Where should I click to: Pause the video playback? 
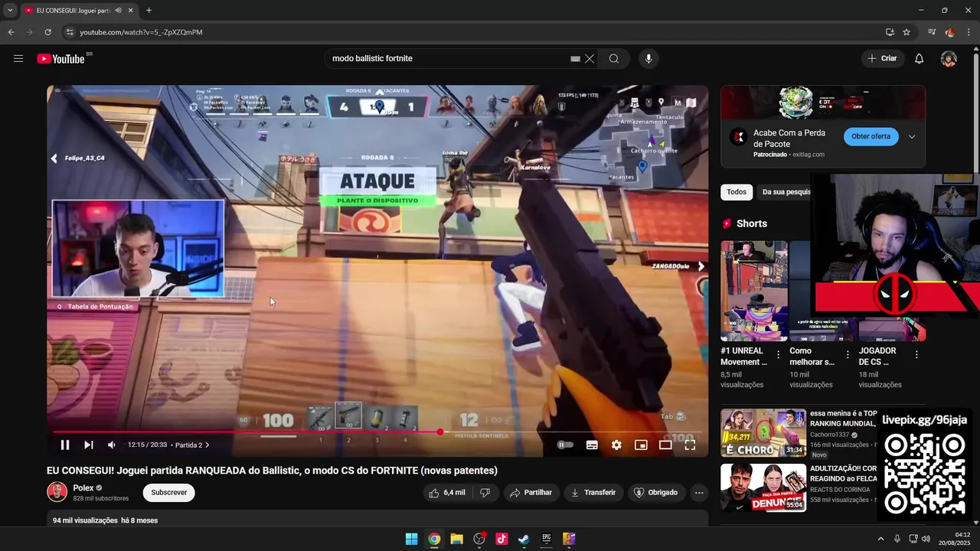[65, 445]
